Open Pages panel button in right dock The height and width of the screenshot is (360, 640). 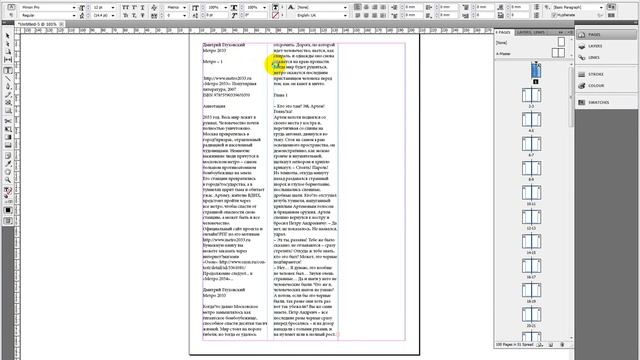(x=606, y=35)
